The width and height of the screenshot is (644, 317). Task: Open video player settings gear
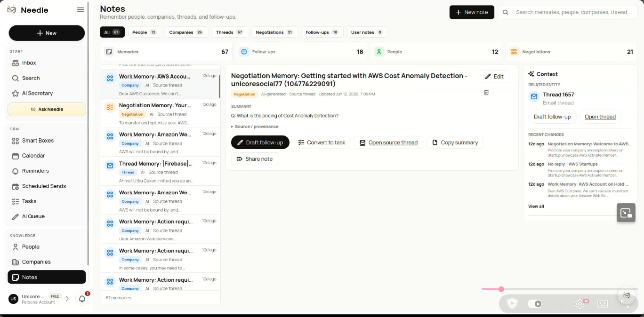580,304
